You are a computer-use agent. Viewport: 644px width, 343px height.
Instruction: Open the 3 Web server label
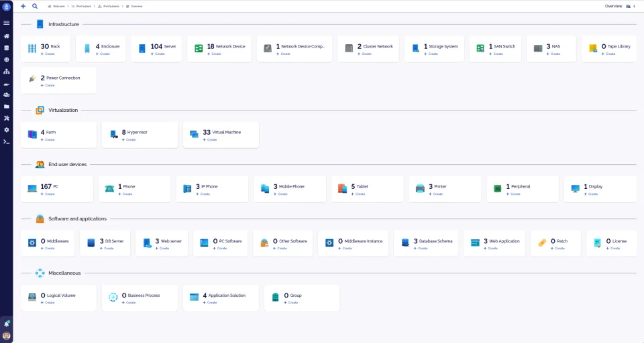(168, 241)
